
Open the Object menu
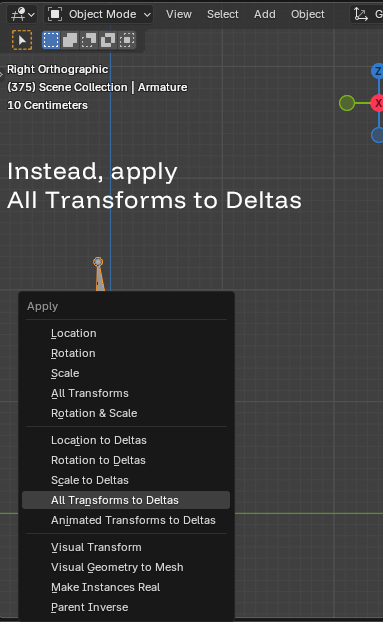point(308,14)
